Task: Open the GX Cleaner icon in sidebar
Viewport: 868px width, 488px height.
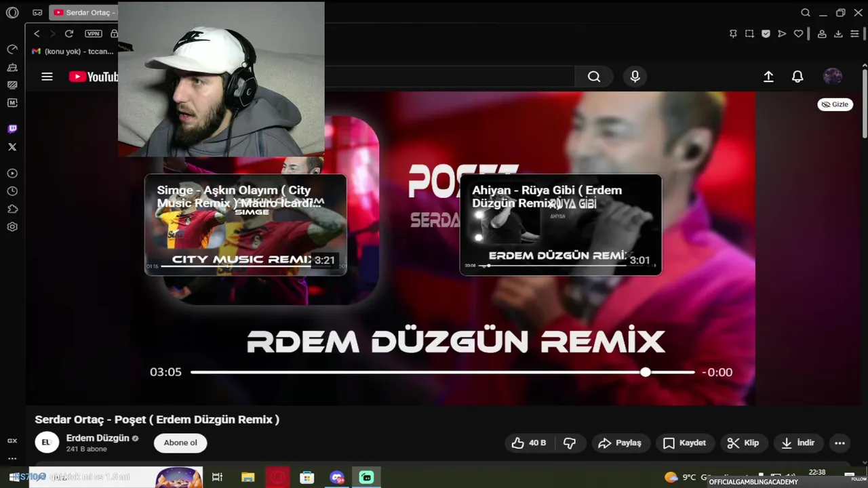Action: (12, 67)
